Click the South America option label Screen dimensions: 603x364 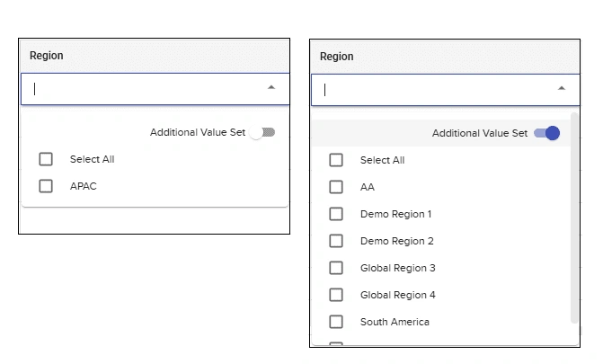[395, 322]
